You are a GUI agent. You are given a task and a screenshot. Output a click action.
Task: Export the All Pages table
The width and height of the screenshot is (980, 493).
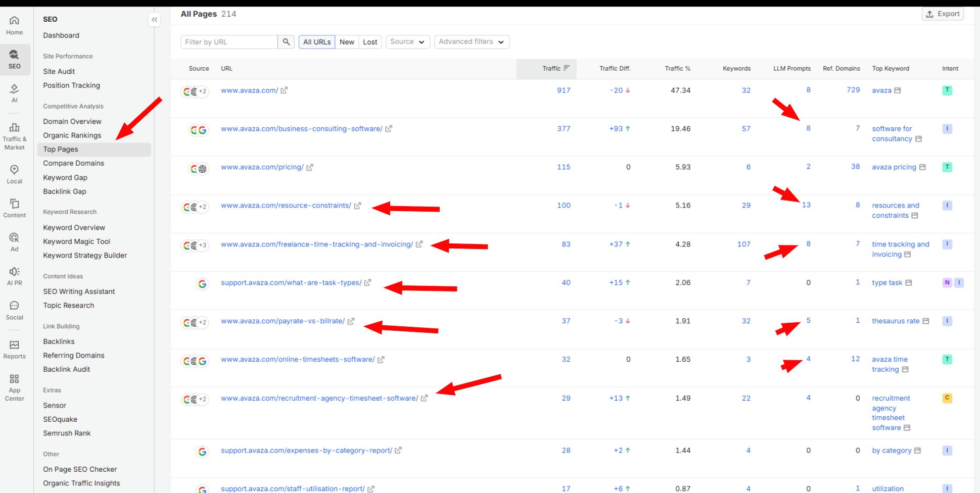[943, 14]
